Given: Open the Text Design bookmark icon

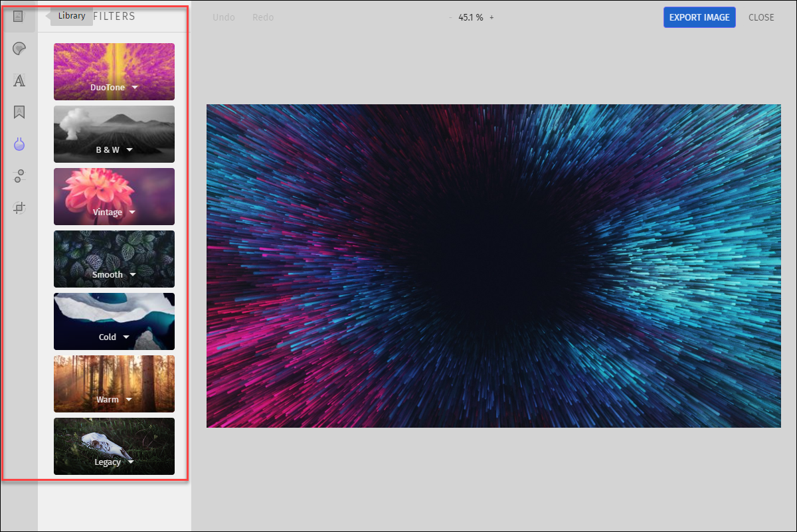Looking at the screenshot, I should pos(19,112).
